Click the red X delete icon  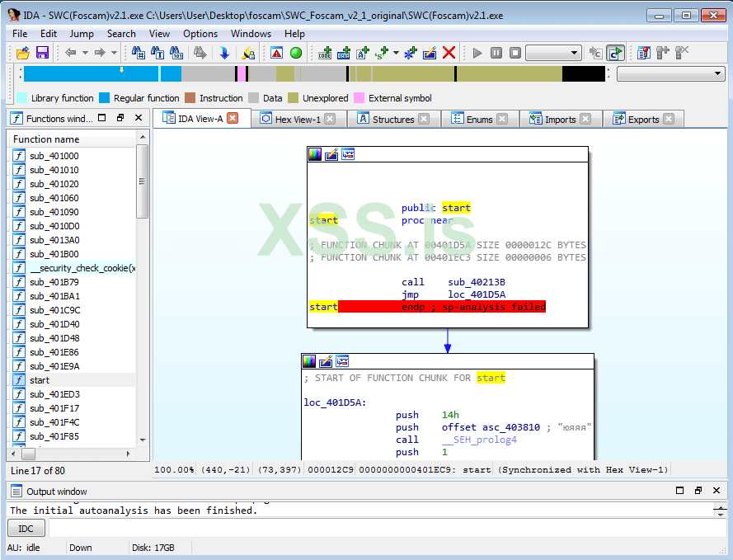449,53
